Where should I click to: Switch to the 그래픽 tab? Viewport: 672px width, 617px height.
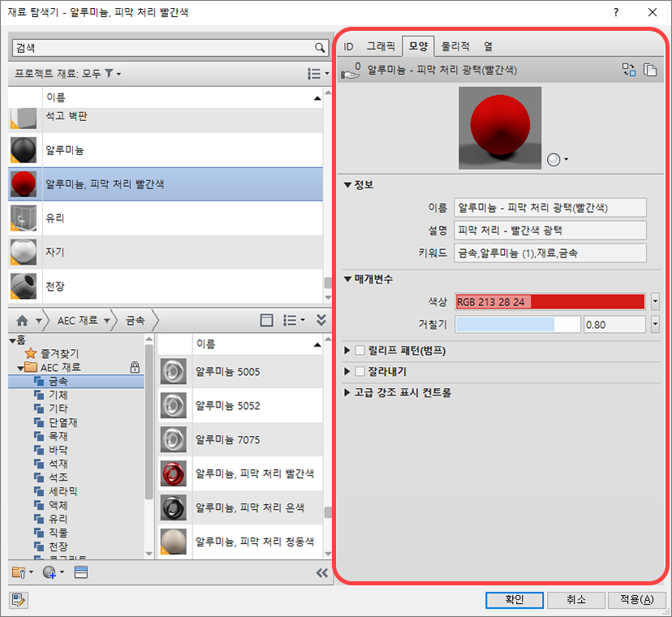tap(381, 46)
